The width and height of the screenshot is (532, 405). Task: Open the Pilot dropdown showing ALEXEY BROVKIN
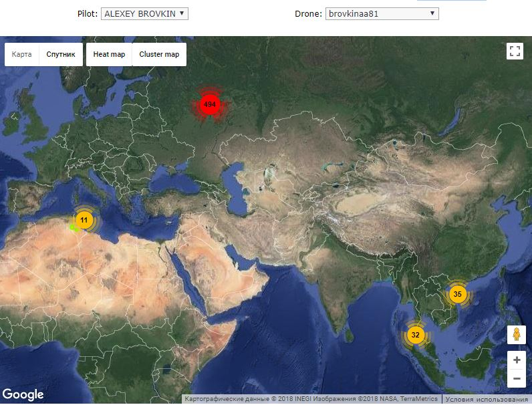click(144, 13)
